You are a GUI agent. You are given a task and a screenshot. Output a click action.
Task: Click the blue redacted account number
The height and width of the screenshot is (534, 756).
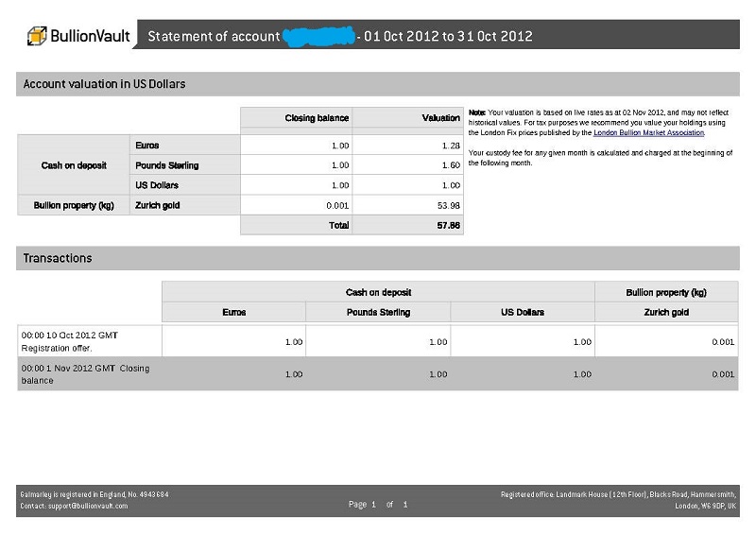[318, 37]
